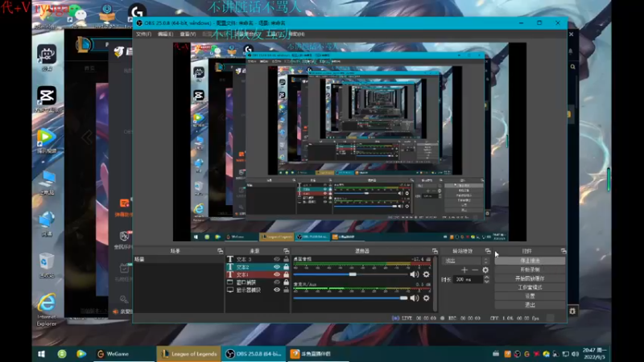The image size is (644, 362).
Task: Mute the 桌面音频 desktop audio channel
Action: click(414, 274)
